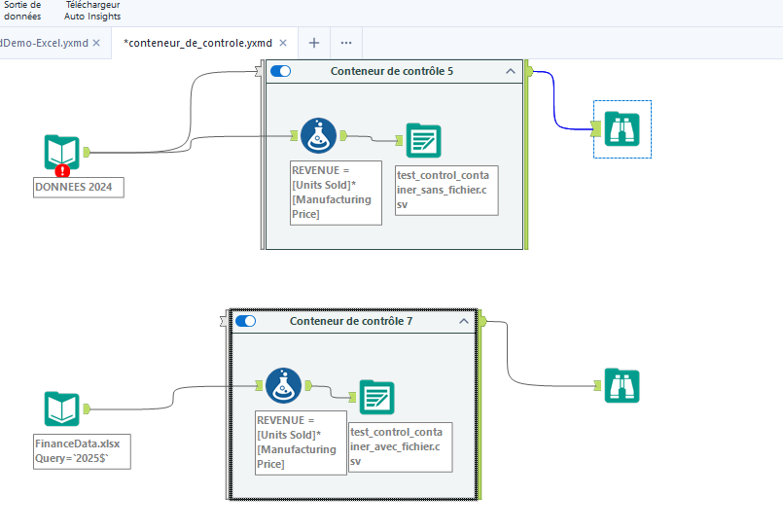This screenshot has height=532, width=783.
Task: Click the Téléchargeur Auto Insights tool
Action: tap(92, 11)
